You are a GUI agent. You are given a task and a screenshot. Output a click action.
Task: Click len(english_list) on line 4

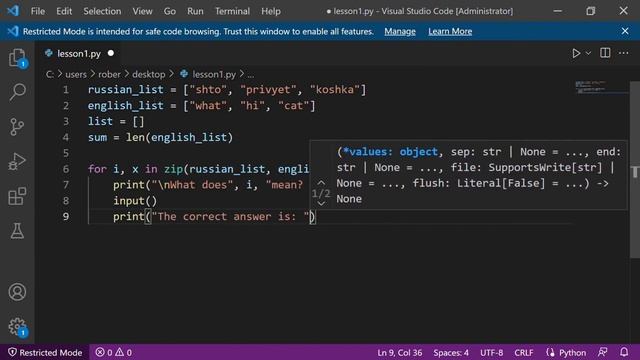coord(179,138)
